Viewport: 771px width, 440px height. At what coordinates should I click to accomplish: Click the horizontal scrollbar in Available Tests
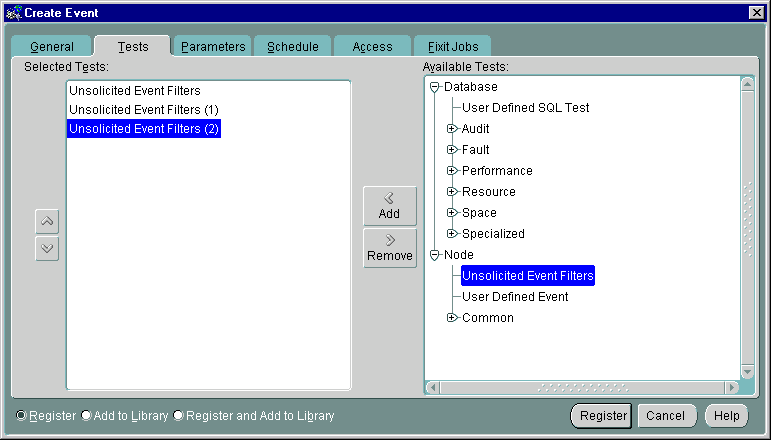pyautogui.click(x=582, y=387)
